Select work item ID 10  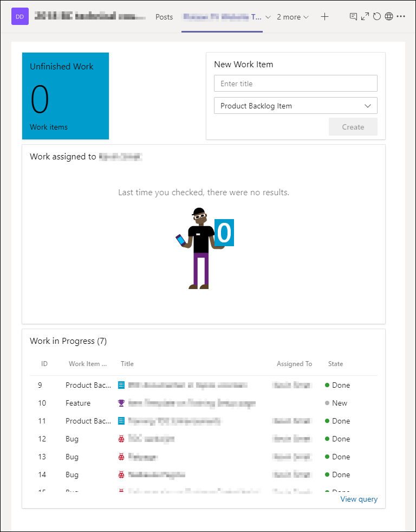(x=42, y=403)
